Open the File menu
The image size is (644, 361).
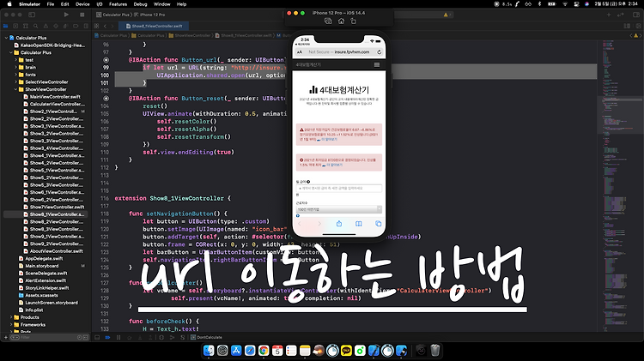point(51,4)
